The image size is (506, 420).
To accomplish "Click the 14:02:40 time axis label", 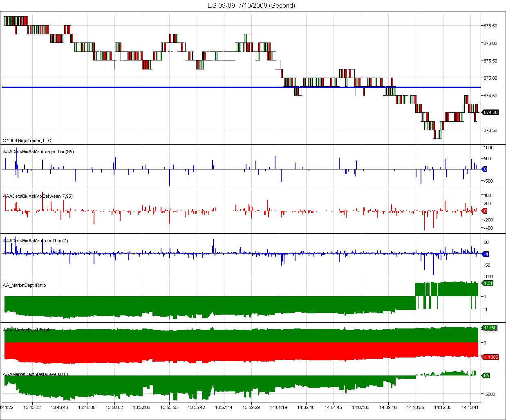I will coord(306,407).
